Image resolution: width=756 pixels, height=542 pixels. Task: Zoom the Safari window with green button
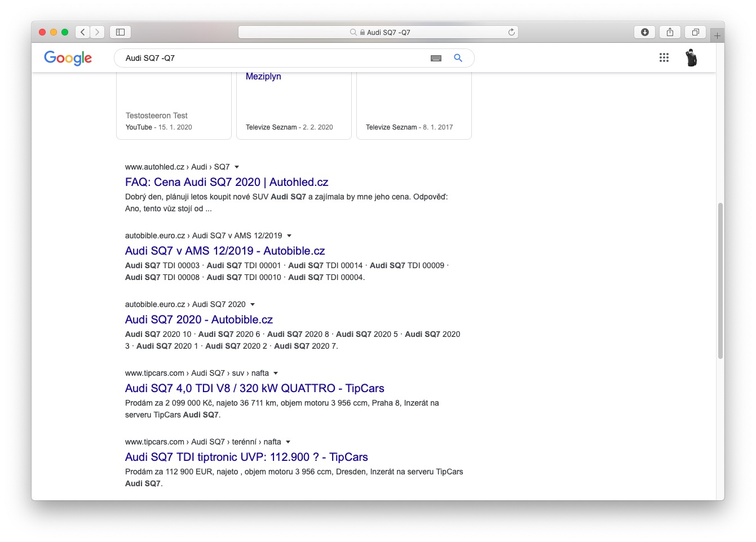65,32
